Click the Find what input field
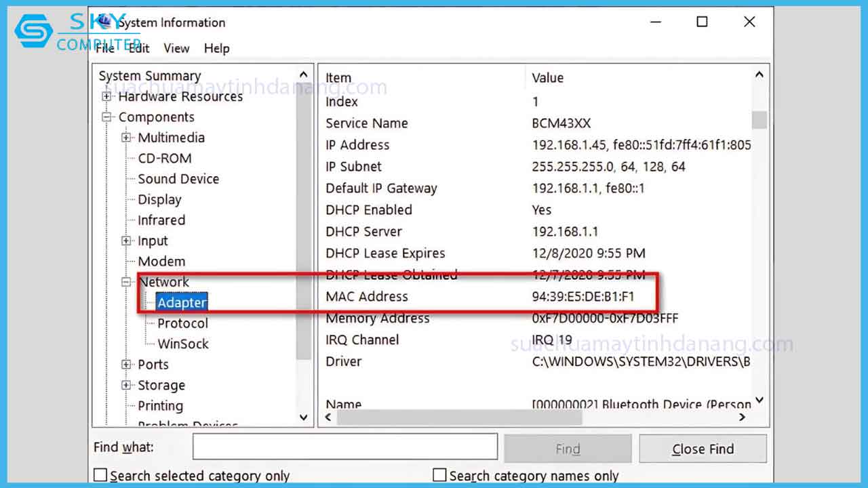This screenshot has height=488, width=868. pos(345,447)
